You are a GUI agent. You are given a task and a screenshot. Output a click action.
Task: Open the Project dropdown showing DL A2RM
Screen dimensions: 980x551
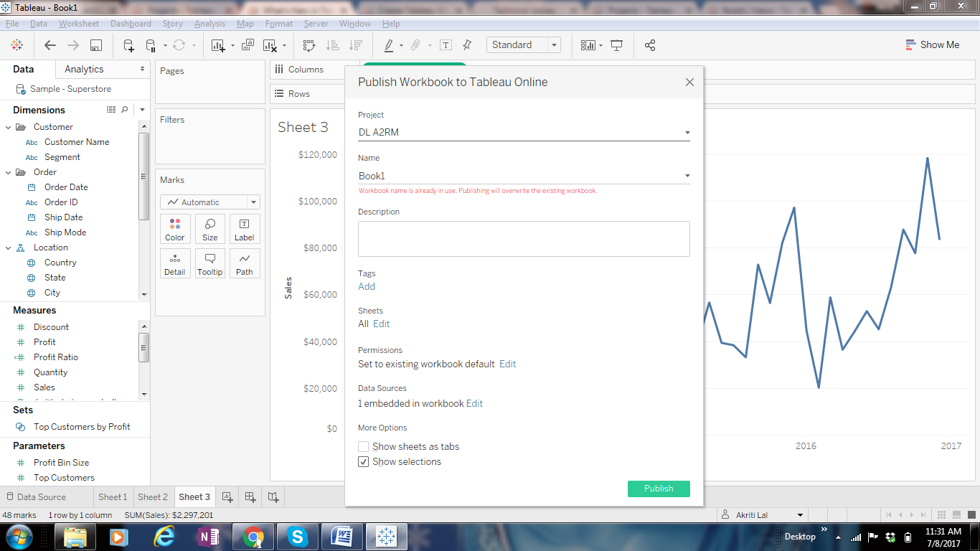[524, 132]
